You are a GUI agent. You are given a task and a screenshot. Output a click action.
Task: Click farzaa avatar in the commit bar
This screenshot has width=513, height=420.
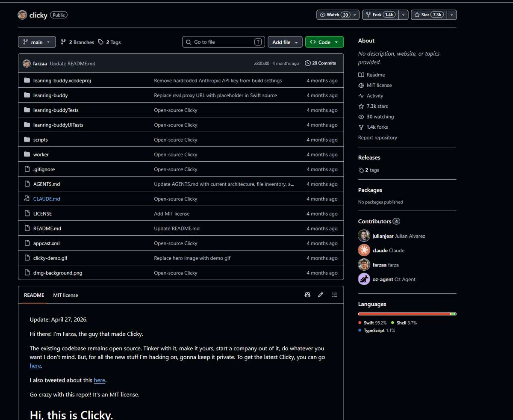pyautogui.click(x=27, y=63)
